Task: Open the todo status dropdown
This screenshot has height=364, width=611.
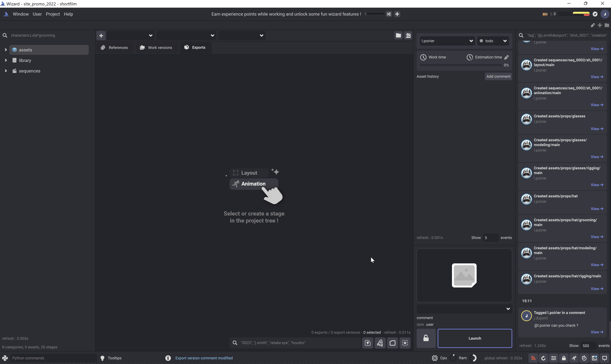Action: tap(493, 41)
